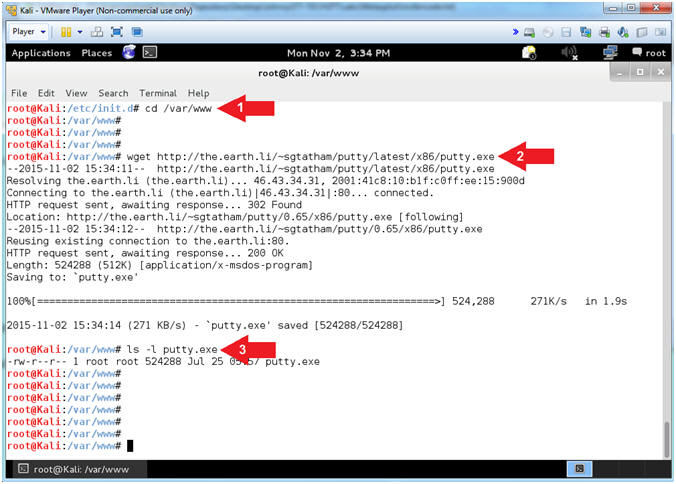Click the '200 OK' response line
This screenshot has height=484, width=676.
point(145,253)
